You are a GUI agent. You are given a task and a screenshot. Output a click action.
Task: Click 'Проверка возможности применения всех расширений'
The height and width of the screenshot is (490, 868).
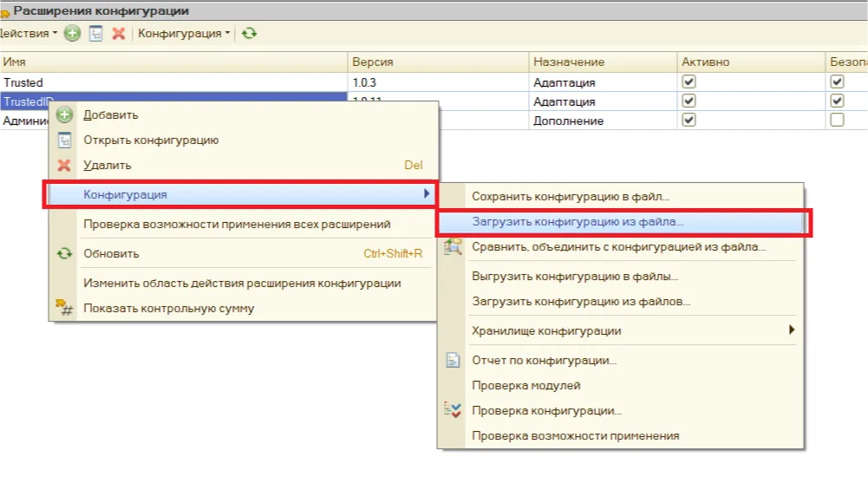coord(236,224)
